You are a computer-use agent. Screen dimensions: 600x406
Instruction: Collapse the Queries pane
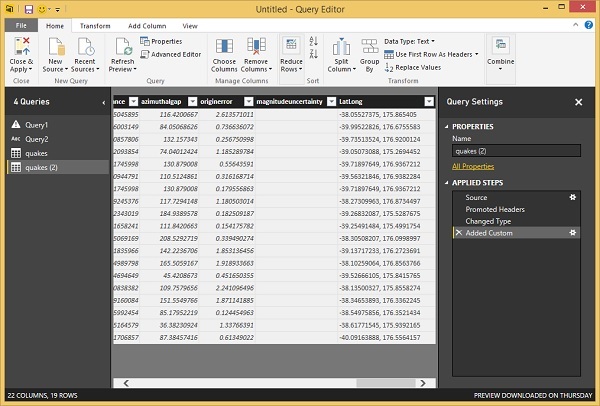(104, 102)
